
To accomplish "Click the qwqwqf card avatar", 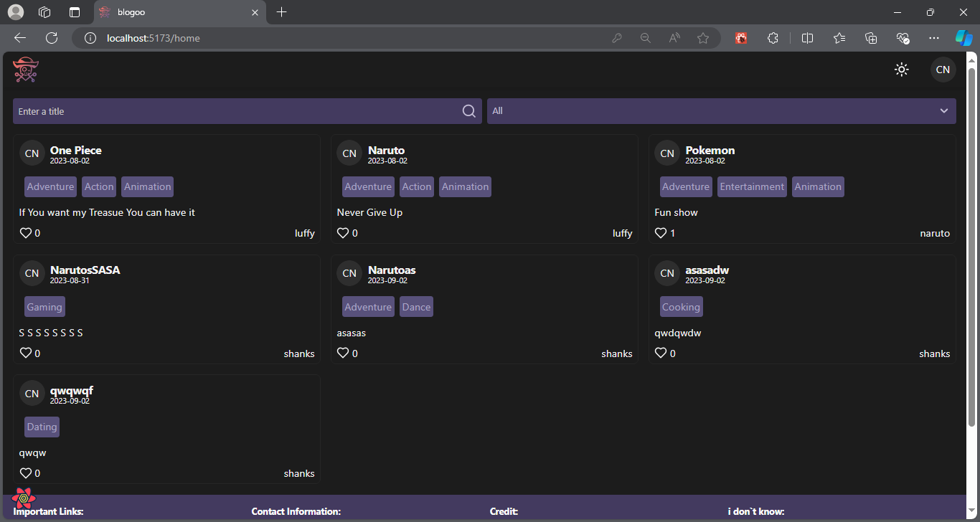I will [32, 394].
